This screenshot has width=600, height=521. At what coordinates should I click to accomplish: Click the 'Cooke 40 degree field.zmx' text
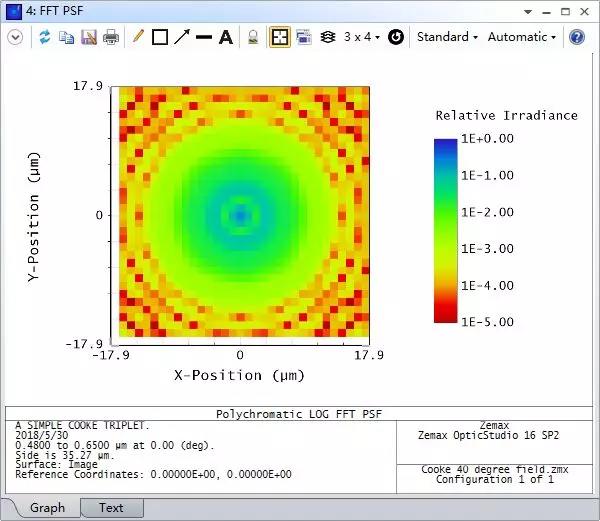[x=494, y=469]
